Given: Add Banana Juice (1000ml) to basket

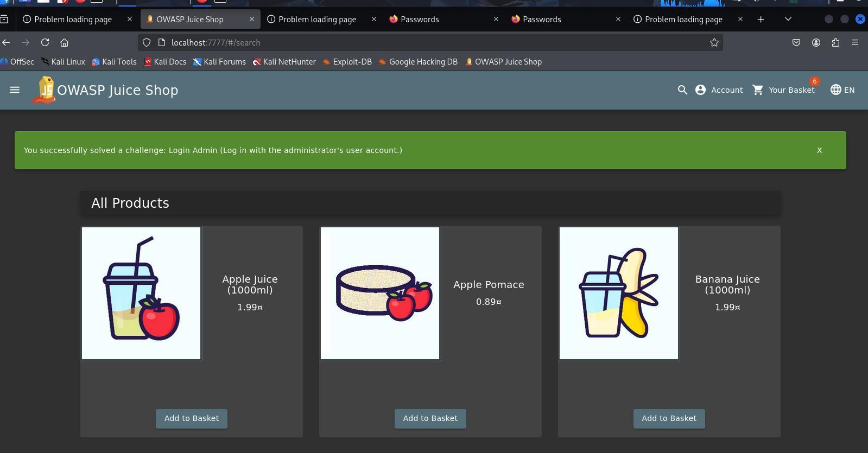Looking at the screenshot, I should pyautogui.click(x=669, y=418).
